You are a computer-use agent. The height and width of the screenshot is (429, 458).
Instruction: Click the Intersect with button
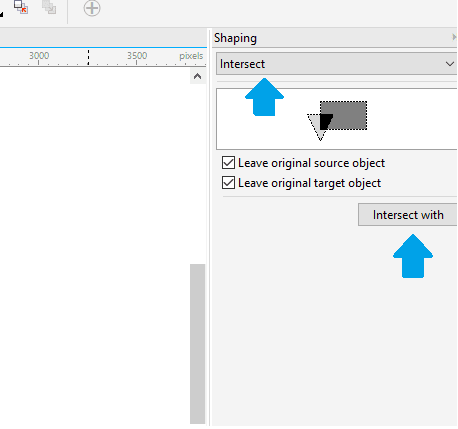point(408,215)
